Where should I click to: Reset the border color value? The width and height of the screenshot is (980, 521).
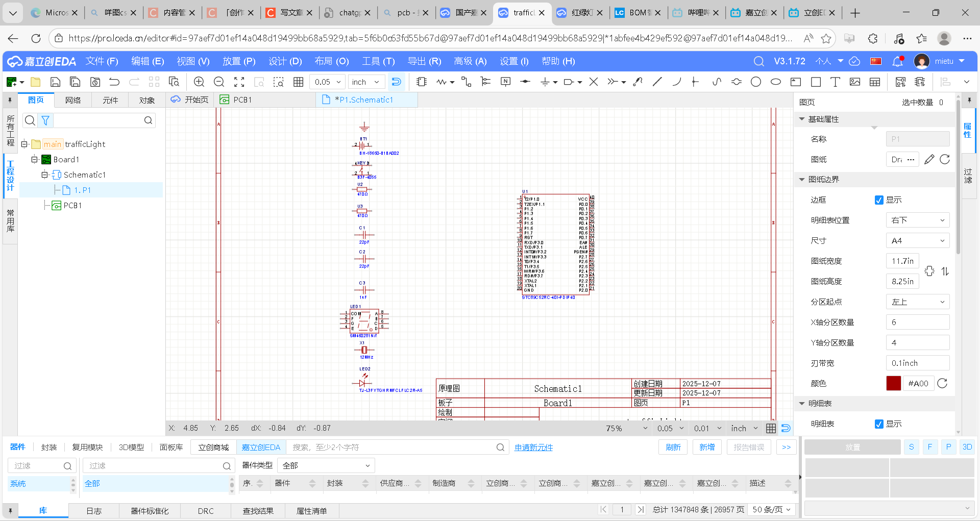point(942,383)
